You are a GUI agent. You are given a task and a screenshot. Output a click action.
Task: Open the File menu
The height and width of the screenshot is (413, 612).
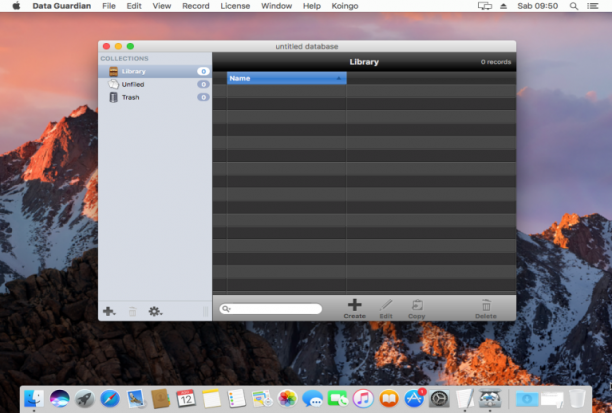(109, 6)
